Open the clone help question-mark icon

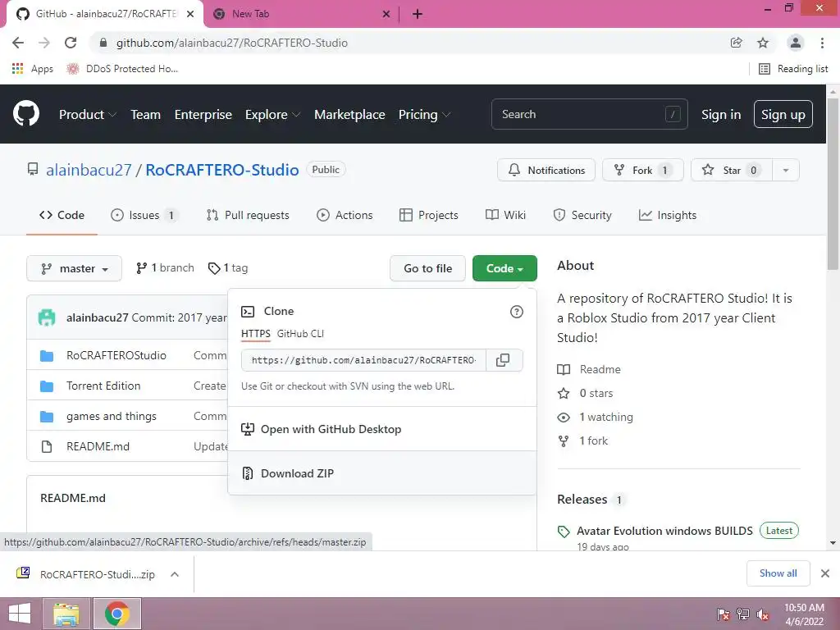coord(517,312)
